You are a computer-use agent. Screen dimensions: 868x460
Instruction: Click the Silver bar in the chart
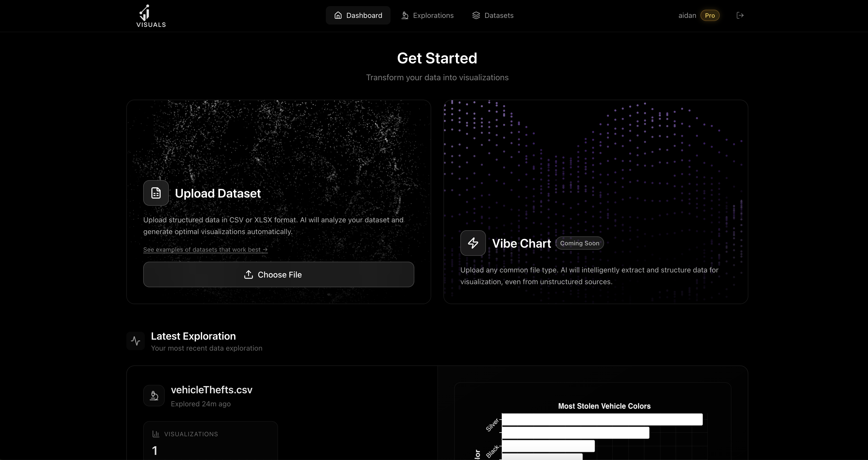tap(602, 420)
